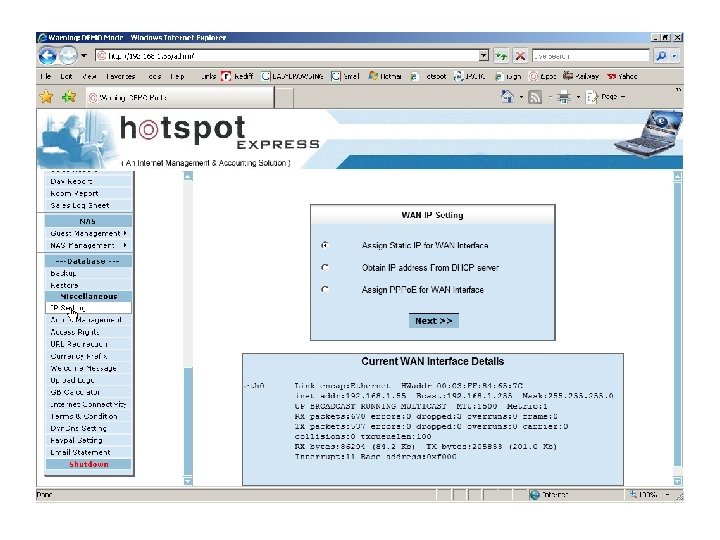Open Terms & Condition in sidebar
Screen dimensions: 720x540
[89, 416]
